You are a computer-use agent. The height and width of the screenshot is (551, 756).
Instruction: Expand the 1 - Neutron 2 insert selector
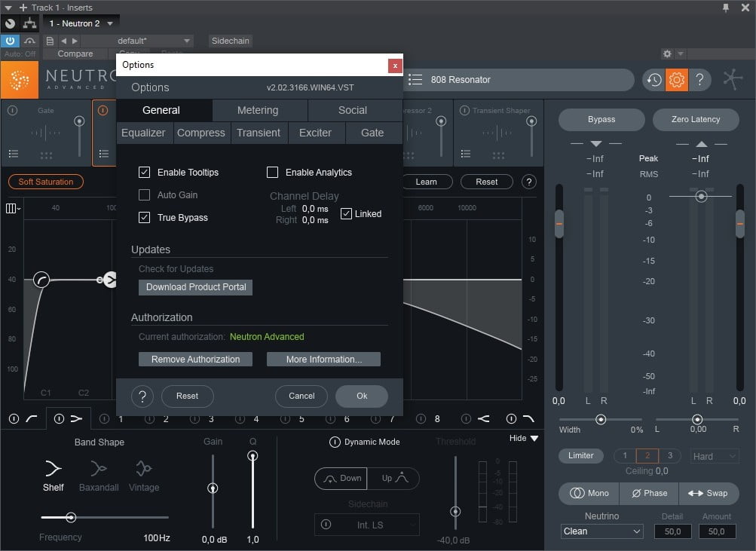click(110, 23)
